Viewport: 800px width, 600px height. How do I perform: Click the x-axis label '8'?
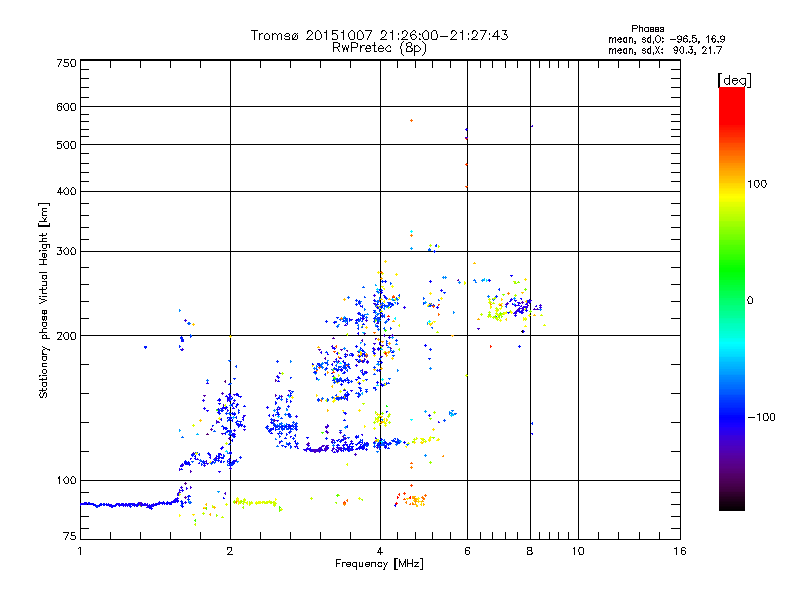530,551
